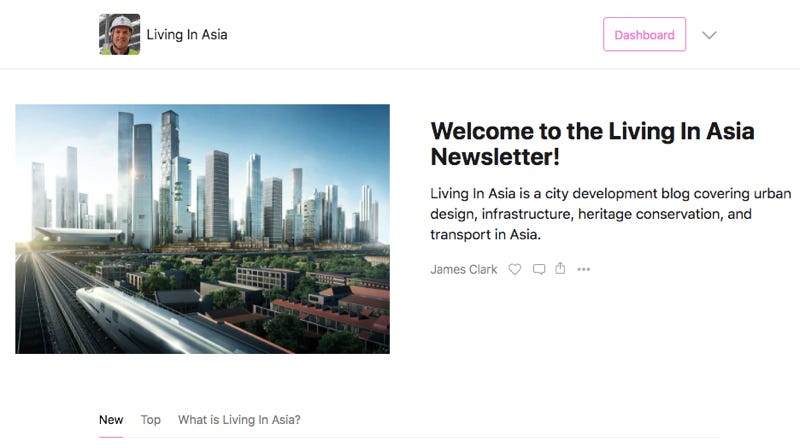Open author James Clark's profile link
Viewport: 800px width, 448px height.
point(463,269)
